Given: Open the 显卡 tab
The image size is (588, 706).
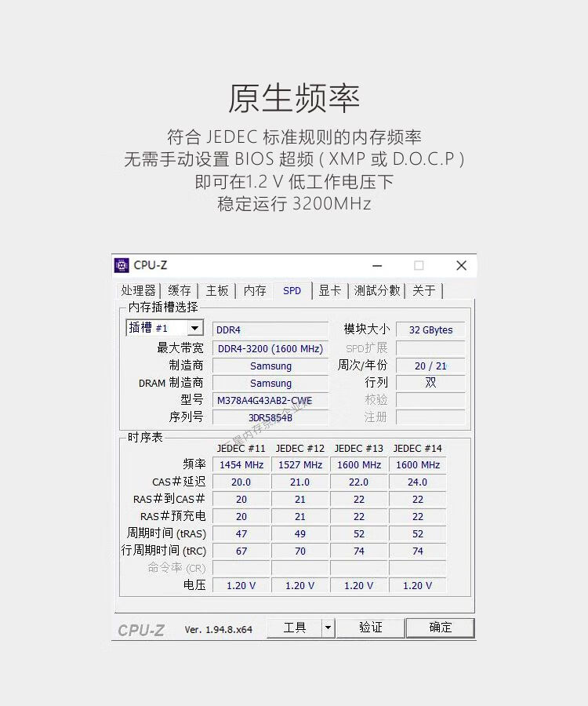Looking at the screenshot, I should tap(330, 290).
